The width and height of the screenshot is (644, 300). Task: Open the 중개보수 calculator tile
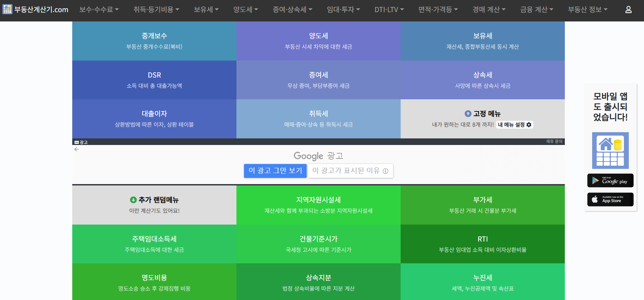pyautogui.click(x=154, y=41)
